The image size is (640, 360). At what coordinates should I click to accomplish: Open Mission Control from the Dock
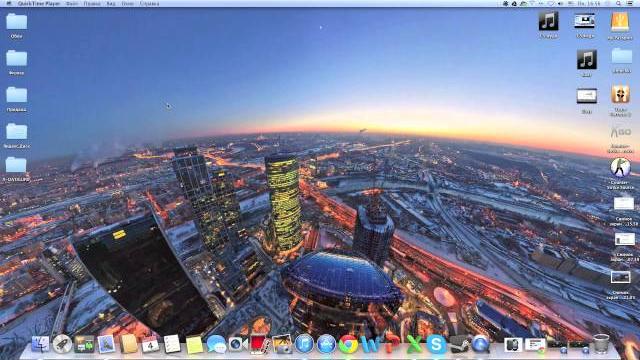(x=84, y=344)
